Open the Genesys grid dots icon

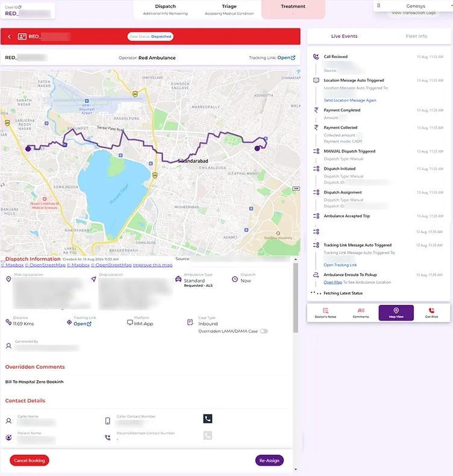pos(379,5)
